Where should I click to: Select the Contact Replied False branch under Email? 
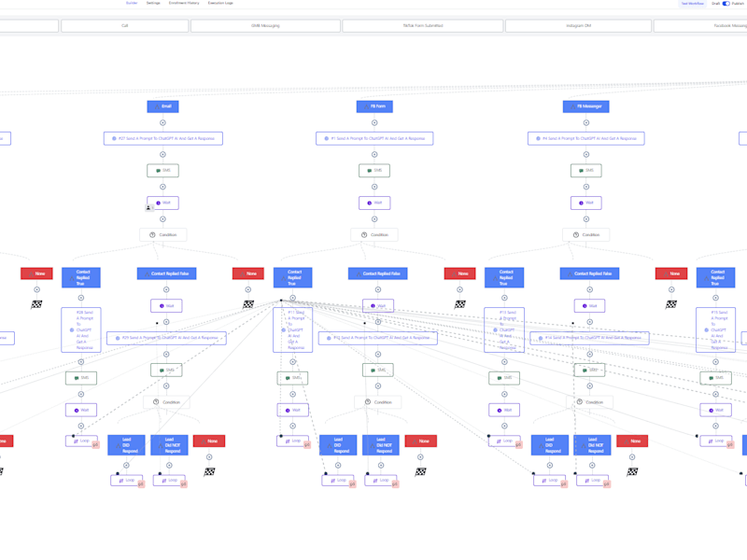pyautogui.click(x=166, y=273)
